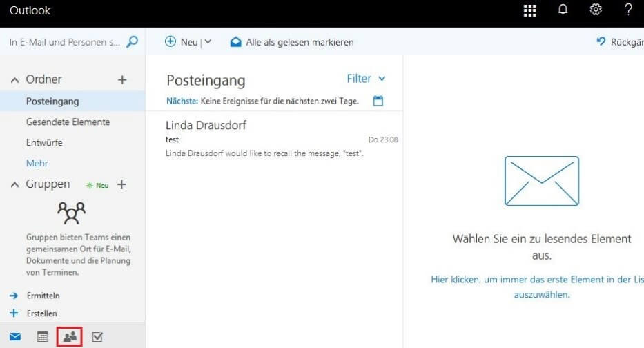Click the 'test' subject line
Screen dimensions: 644x348
coord(172,139)
